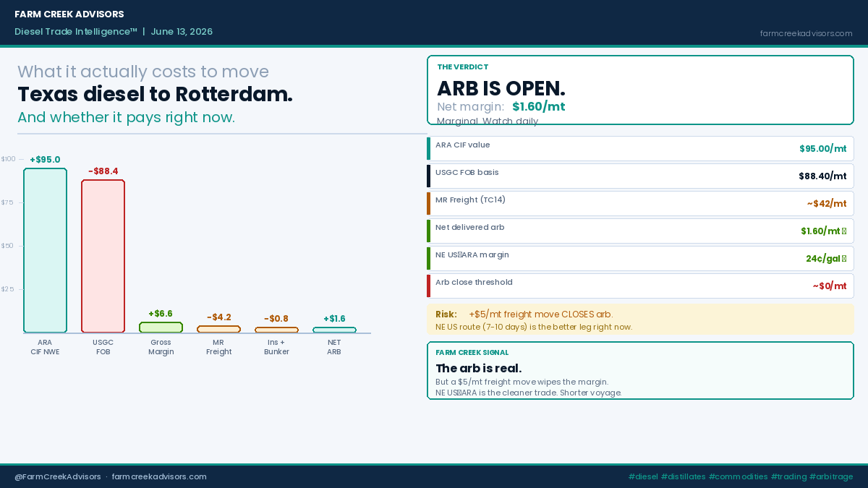Click the Risk freight move warning

[524, 314]
